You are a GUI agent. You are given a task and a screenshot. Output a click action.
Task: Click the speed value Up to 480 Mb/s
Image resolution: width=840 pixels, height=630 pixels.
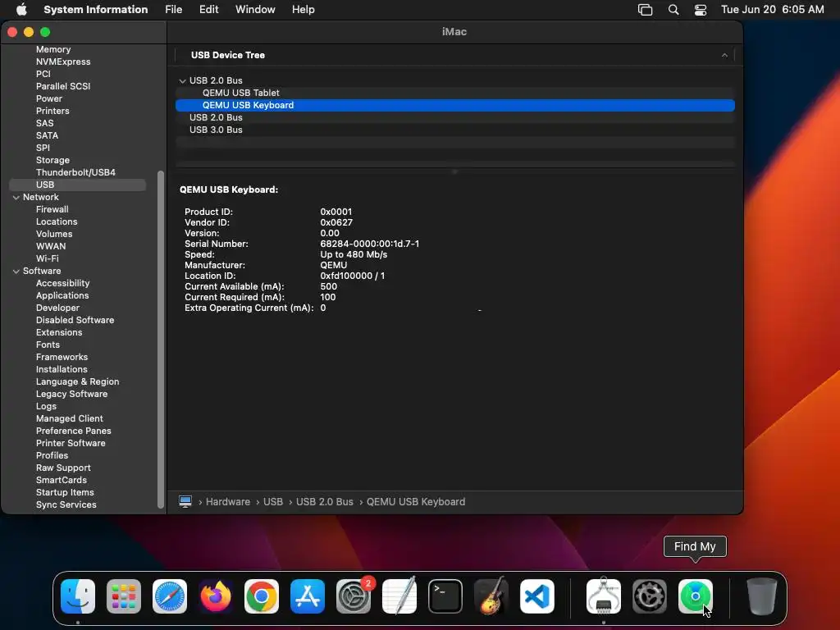(354, 254)
